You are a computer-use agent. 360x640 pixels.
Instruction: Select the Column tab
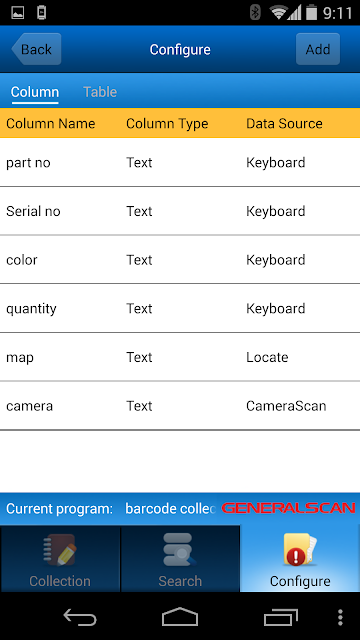35,92
